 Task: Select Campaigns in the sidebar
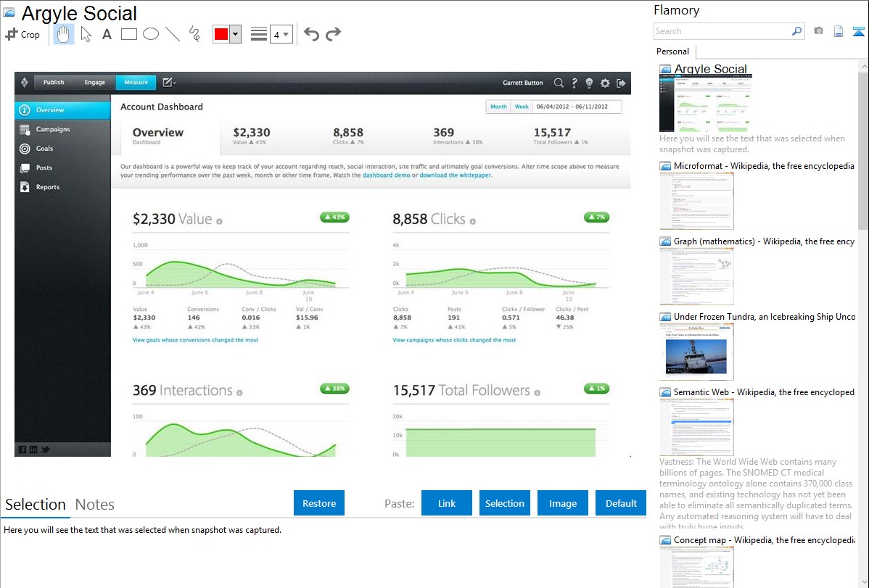click(x=62, y=129)
